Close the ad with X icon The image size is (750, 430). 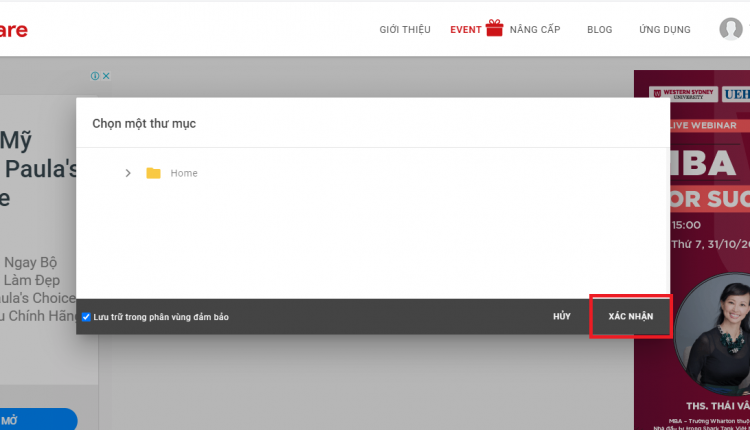pos(106,76)
